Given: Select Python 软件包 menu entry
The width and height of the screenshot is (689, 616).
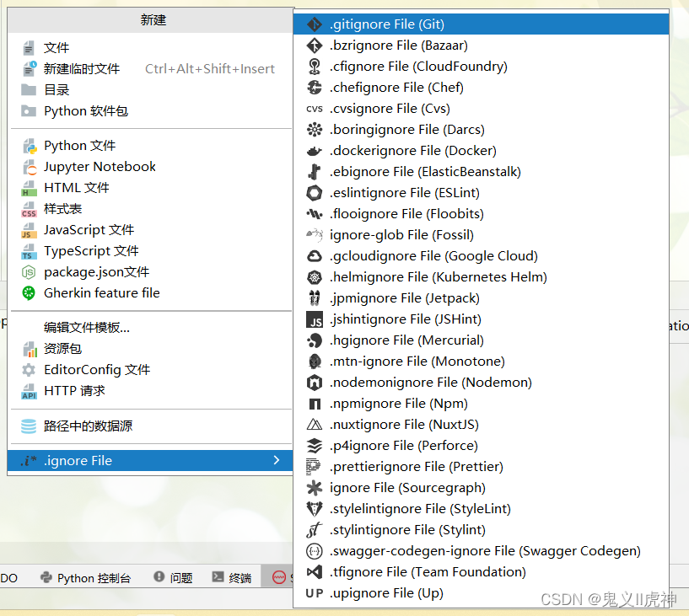Looking at the screenshot, I should (150, 110).
